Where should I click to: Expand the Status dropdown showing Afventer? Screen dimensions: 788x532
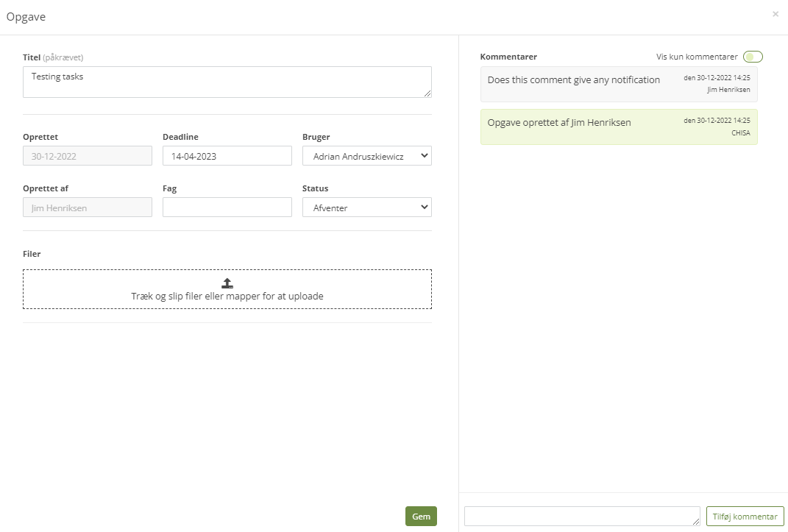(x=366, y=208)
